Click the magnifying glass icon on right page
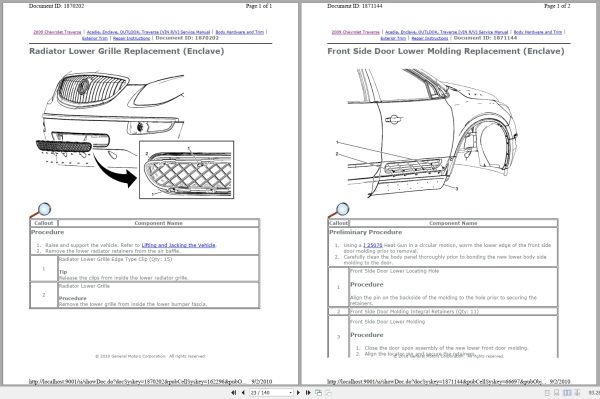The image size is (600, 399). click(339, 210)
